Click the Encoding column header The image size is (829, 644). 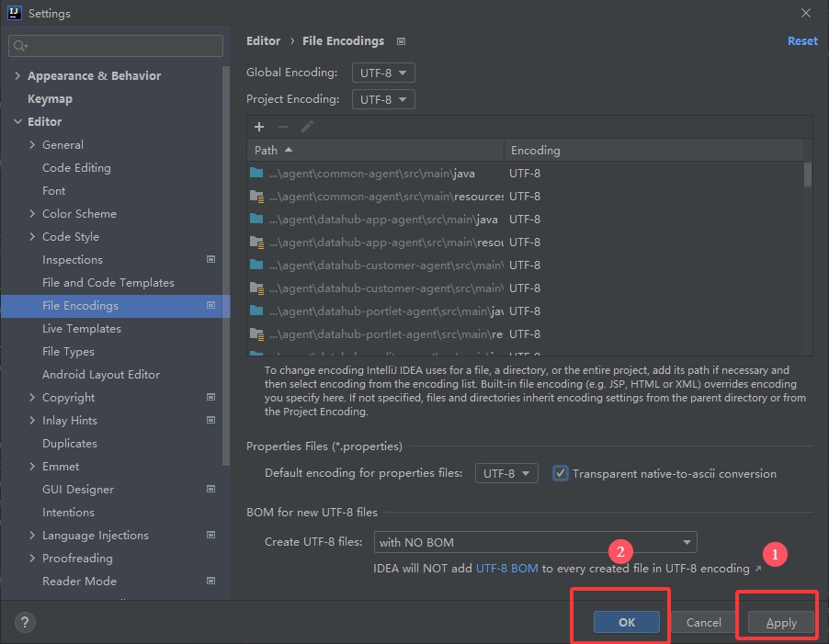coord(653,150)
